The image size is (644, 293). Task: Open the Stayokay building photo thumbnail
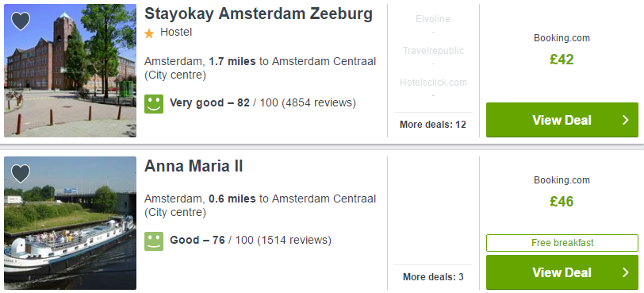click(x=71, y=71)
